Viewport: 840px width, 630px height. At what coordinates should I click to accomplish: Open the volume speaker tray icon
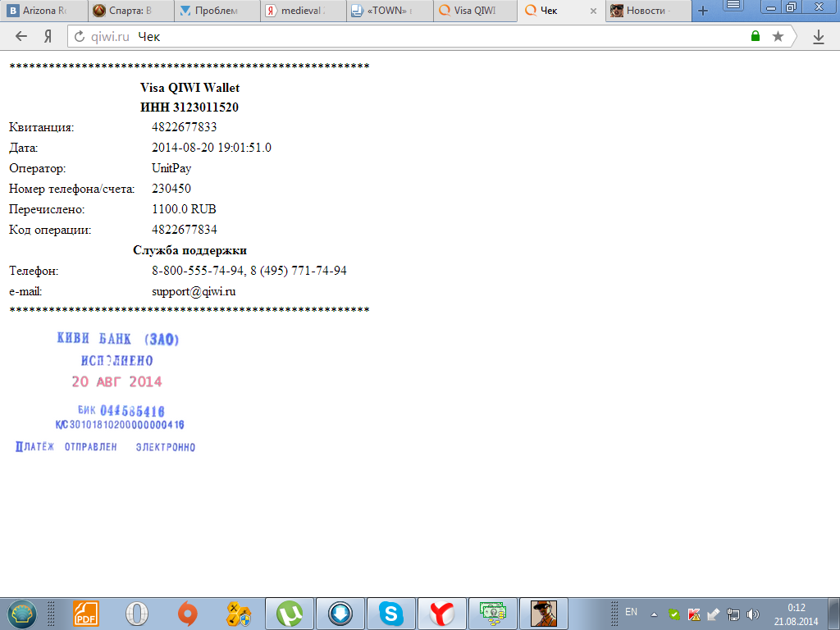tap(753, 614)
